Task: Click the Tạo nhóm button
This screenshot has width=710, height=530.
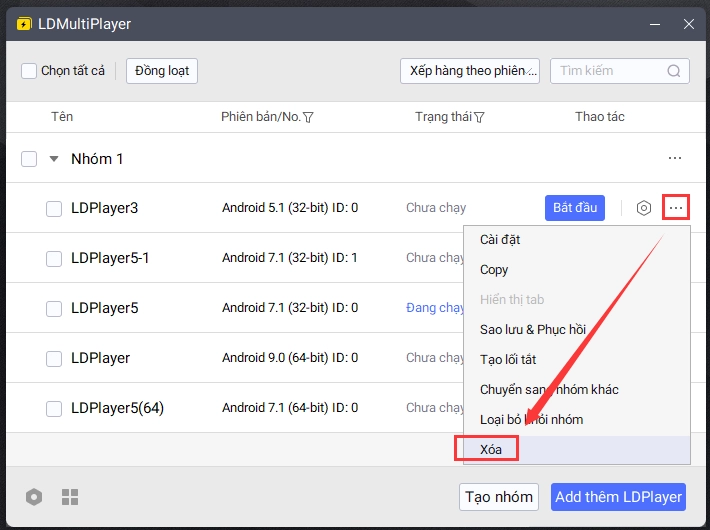Action: coord(499,497)
